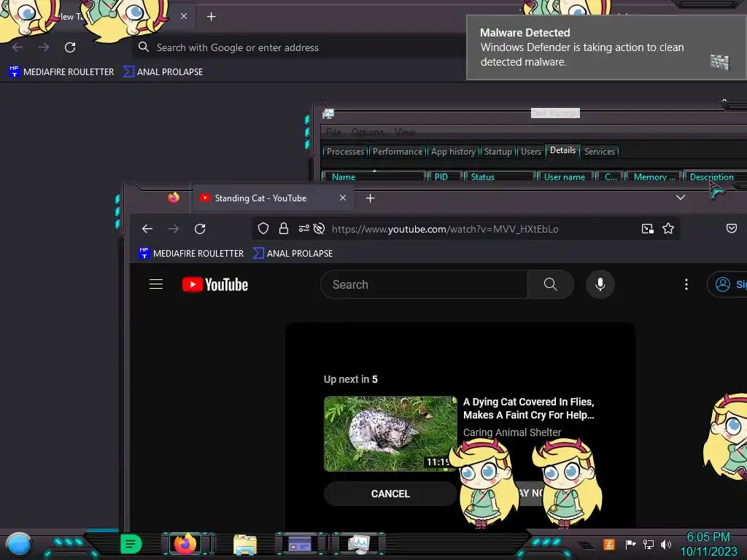
Task: Open Task Manager monitor icon on taskbar
Action: coord(359,544)
